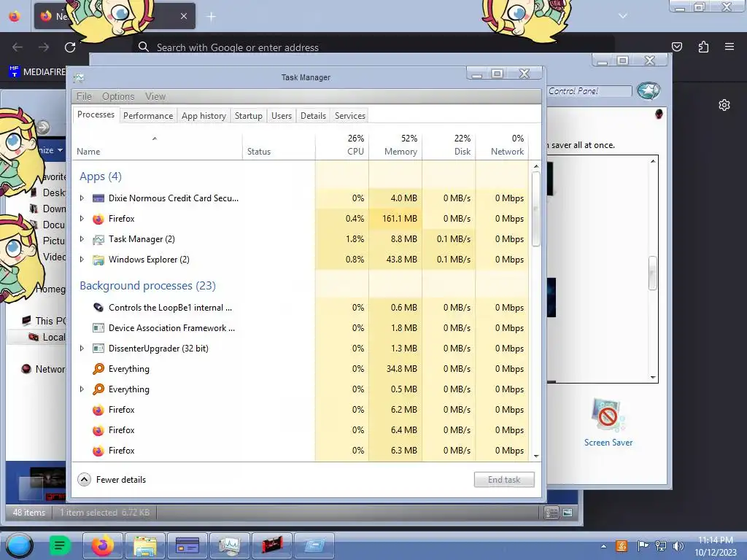Click the process list scrollbar thumb
The image size is (747, 560).
536,209
